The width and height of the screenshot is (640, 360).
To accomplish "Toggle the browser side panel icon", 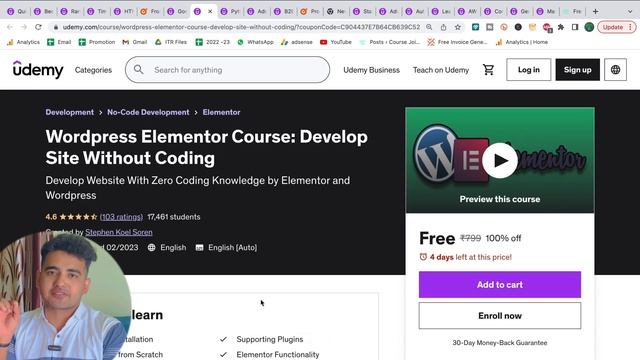I will point(575,27).
